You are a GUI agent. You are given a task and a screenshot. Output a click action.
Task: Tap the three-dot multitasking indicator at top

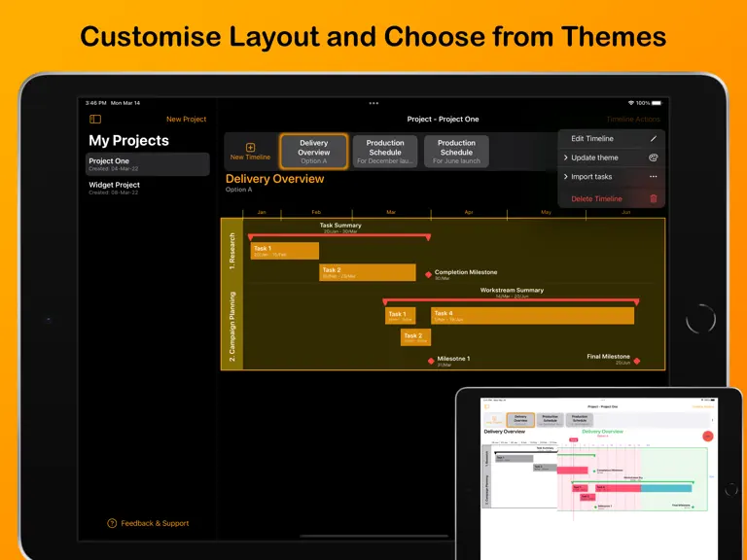click(x=373, y=103)
